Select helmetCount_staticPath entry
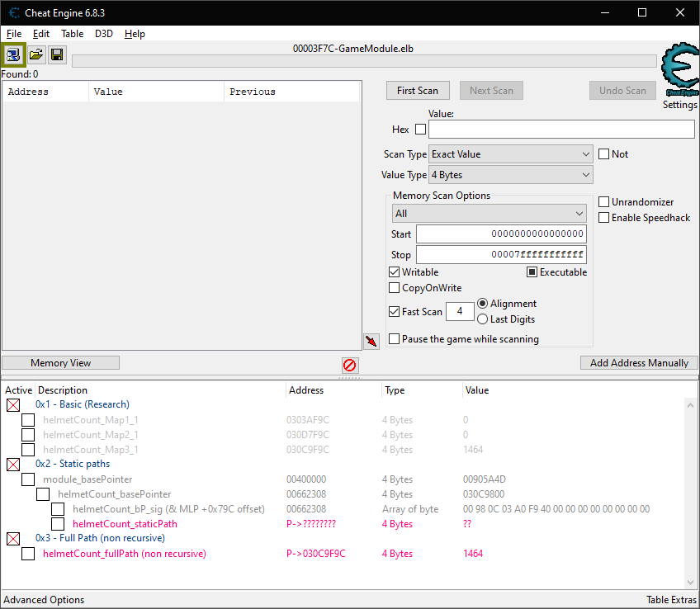Viewport: 700px width, 609px height. click(125, 524)
